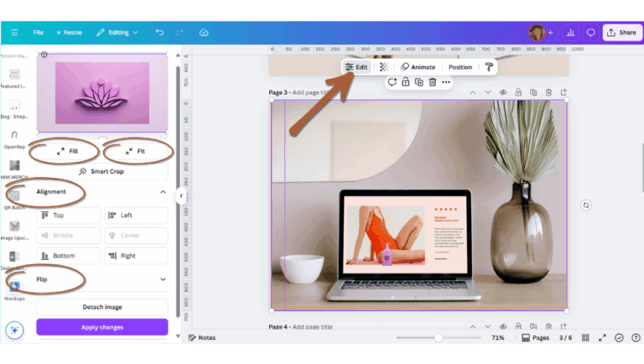Open the Animate option

pyautogui.click(x=418, y=67)
